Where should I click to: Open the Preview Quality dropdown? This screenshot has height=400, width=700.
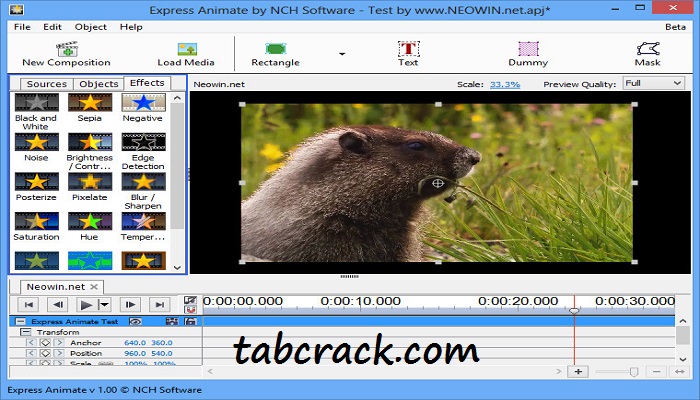[x=654, y=83]
